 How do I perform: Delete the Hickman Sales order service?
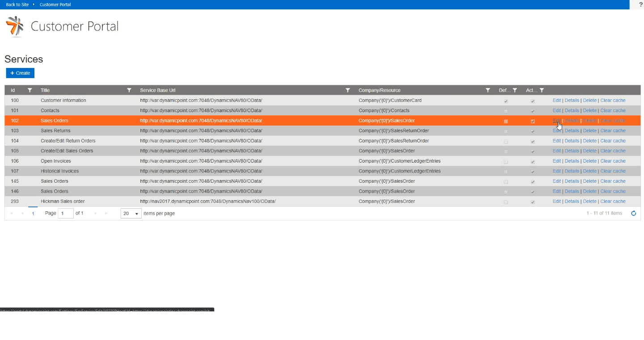coord(589,201)
